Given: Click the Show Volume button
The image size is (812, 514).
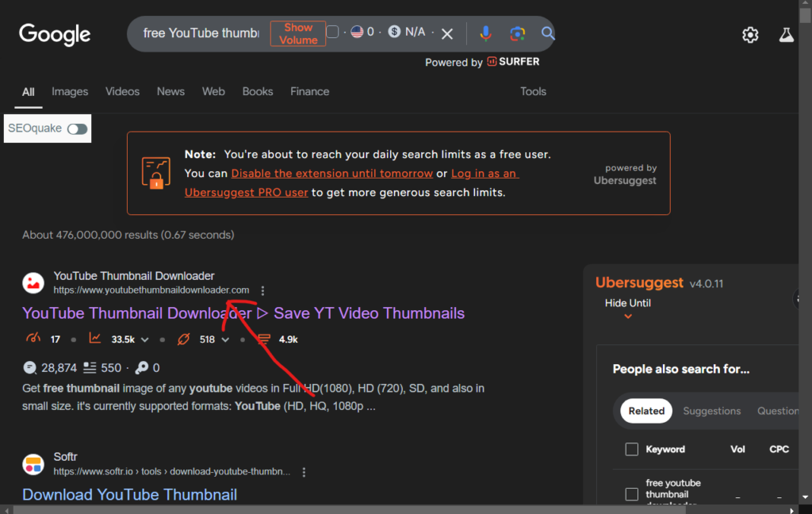Looking at the screenshot, I should pos(298,33).
